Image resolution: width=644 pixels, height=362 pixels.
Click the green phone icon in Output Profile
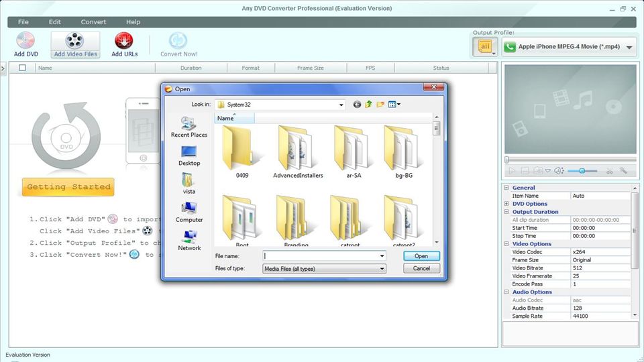pos(510,47)
